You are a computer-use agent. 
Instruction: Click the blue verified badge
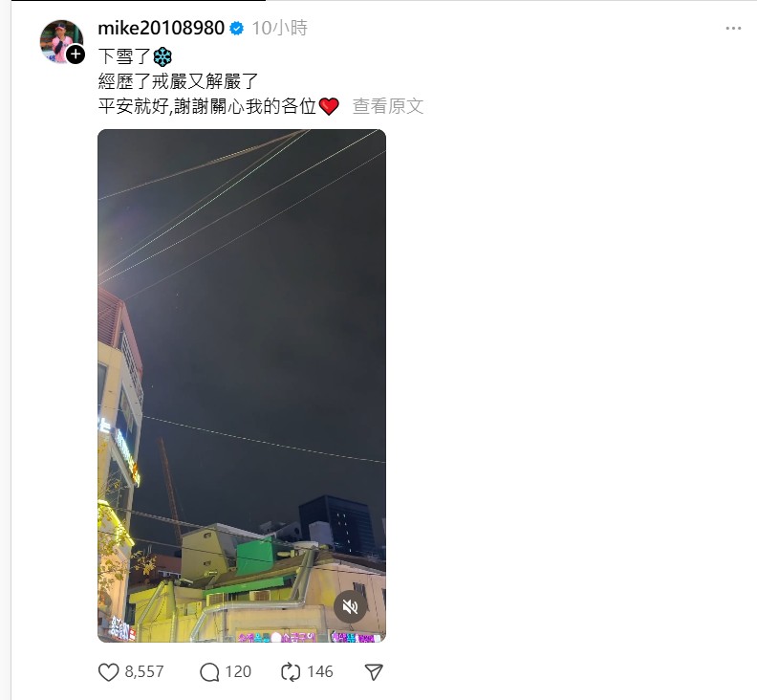click(x=237, y=29)
